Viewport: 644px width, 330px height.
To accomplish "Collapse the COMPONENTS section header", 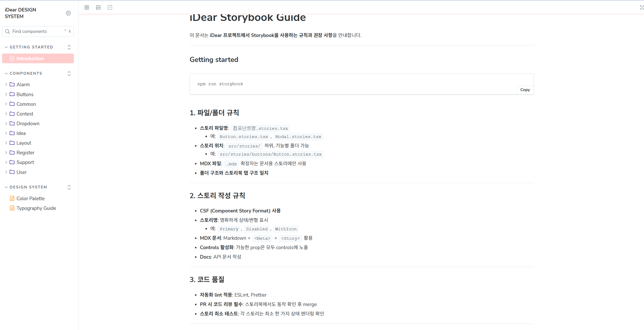I will click(x=26, y=73).
